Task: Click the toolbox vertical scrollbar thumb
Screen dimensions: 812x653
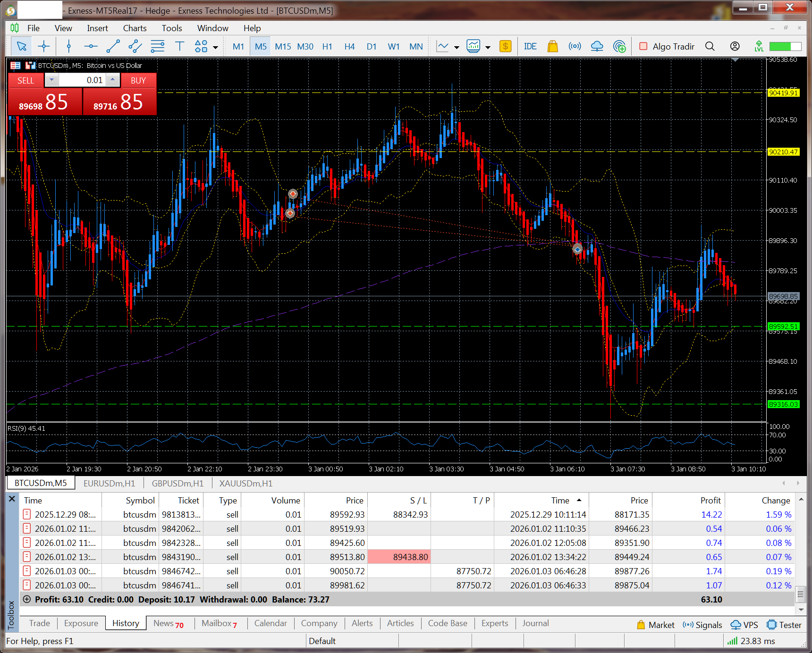Action: tap(801, 594)
